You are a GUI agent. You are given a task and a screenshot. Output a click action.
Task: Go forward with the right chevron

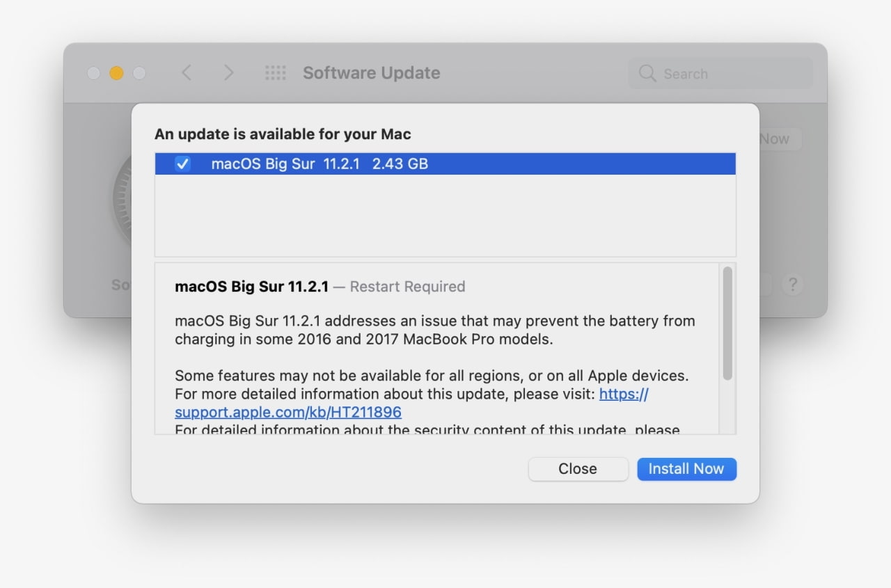[228, 73]
